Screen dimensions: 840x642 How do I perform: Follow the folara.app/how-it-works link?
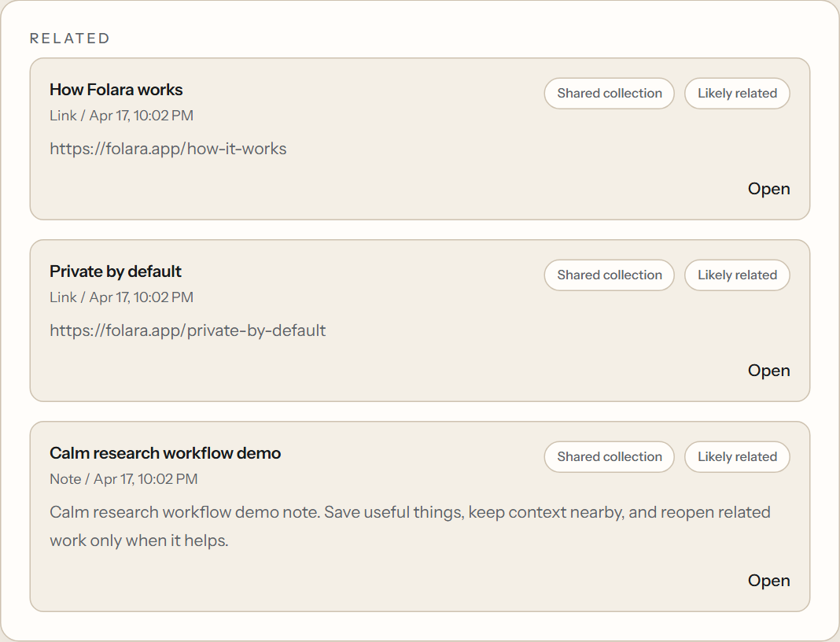click(x=168, y=149)
